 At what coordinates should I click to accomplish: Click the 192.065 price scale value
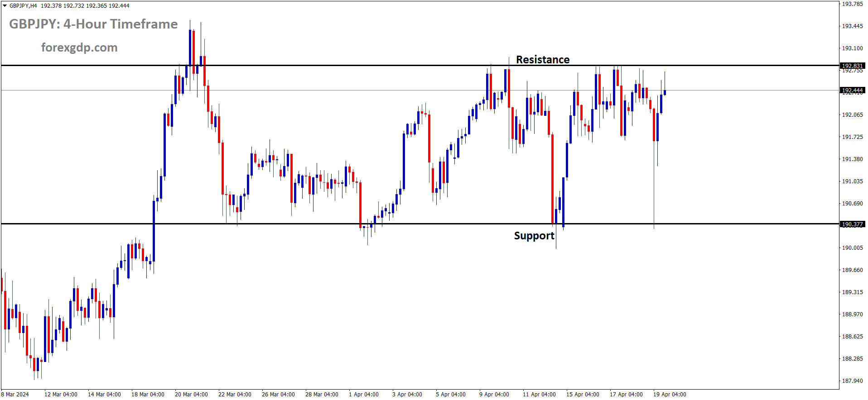[x=852, y=115]
